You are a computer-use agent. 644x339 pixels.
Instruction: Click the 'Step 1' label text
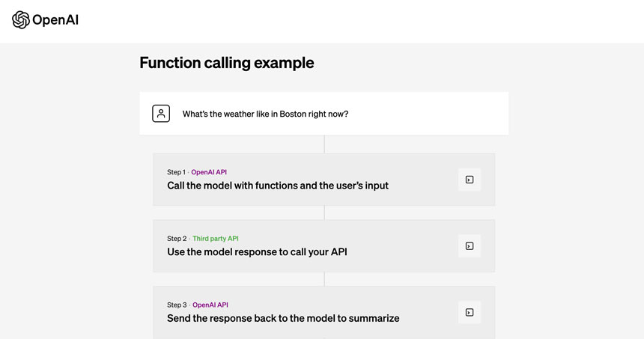pos(176,172)
